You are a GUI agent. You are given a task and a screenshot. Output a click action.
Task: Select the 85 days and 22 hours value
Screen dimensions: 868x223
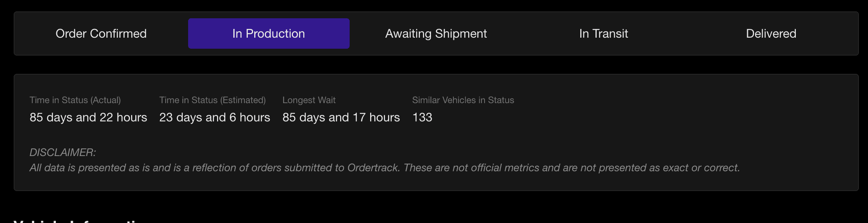(88, 117)
